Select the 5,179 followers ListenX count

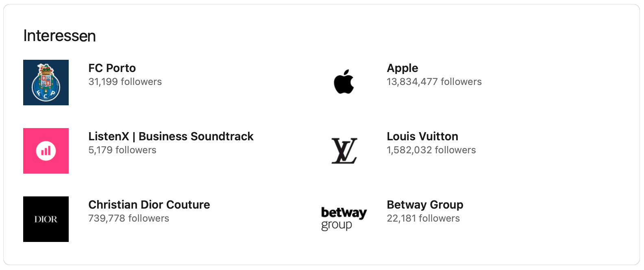[122, 150]
